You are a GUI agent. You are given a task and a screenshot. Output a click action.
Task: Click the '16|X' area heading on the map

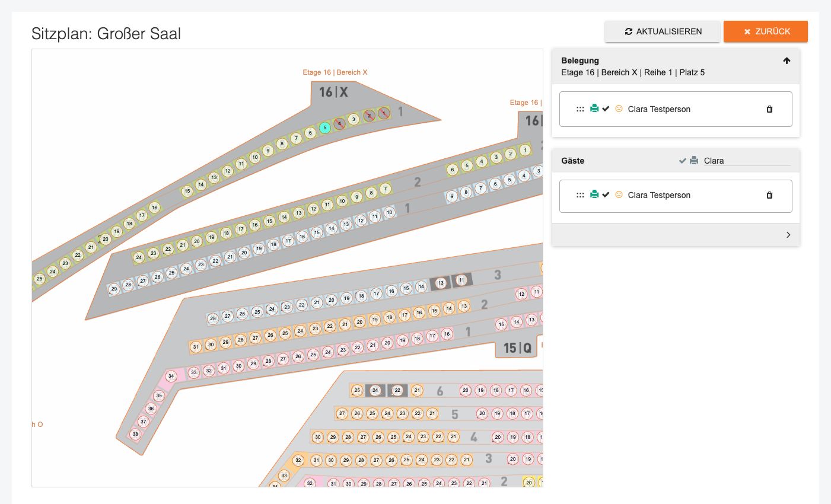pos(334,92)
